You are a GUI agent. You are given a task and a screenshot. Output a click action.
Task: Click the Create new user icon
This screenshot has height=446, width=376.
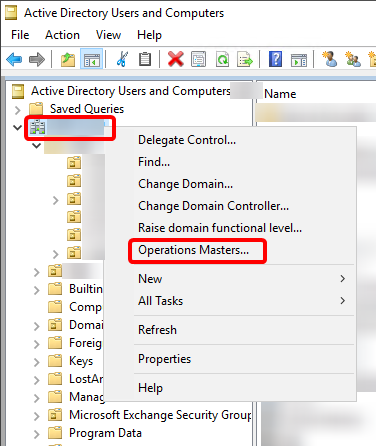click(329, 59)
